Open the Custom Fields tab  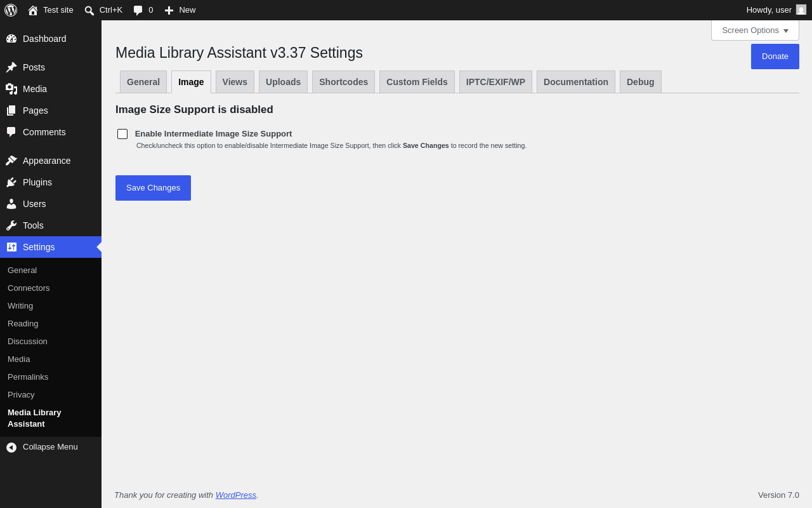coord(417,82)
